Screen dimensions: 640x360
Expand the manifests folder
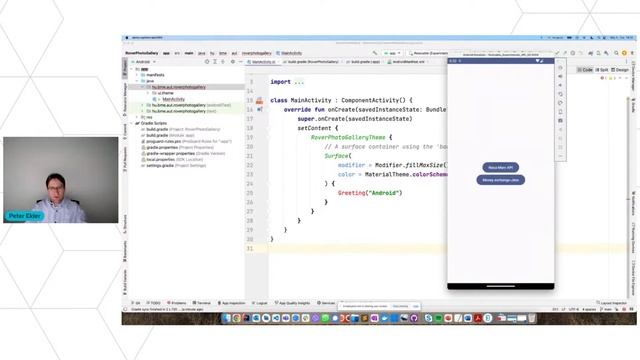tap(138, 75)
